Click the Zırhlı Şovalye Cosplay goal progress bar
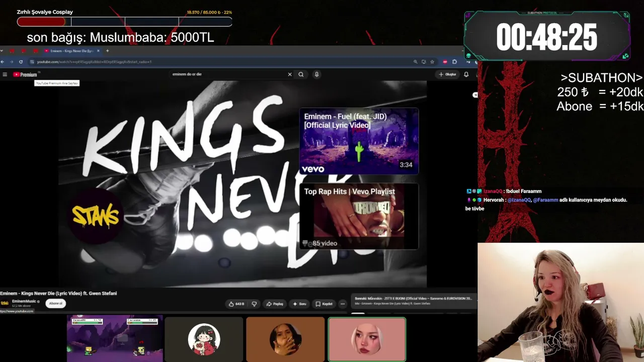The width and height of the screenshot is (644, 362). click(x=124, y=22)
